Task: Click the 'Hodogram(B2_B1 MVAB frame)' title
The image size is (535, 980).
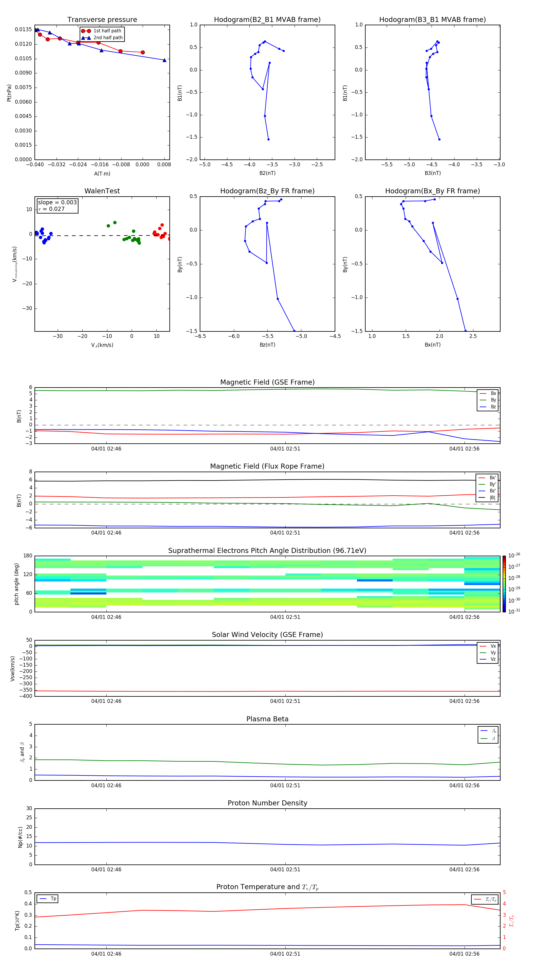Action: [x=267, y=20]
